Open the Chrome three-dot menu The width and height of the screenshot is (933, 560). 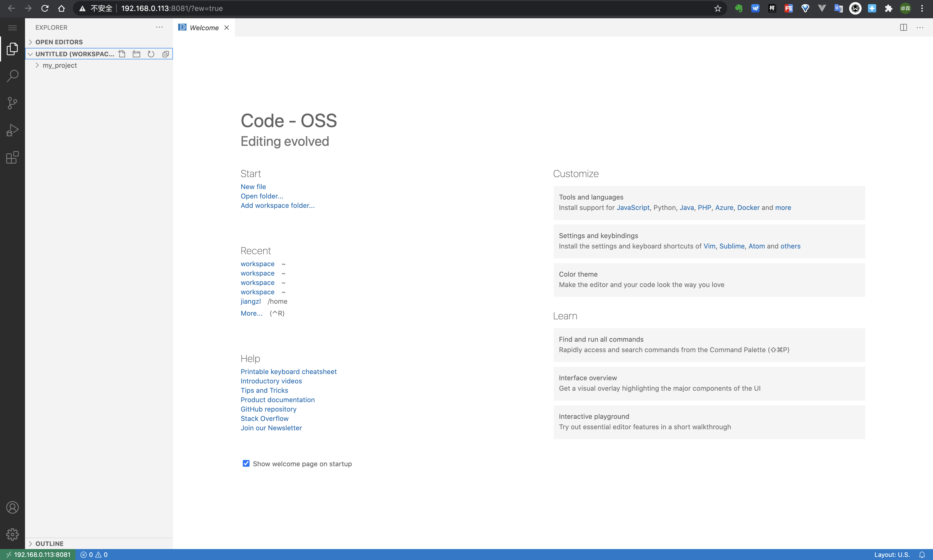922,8
